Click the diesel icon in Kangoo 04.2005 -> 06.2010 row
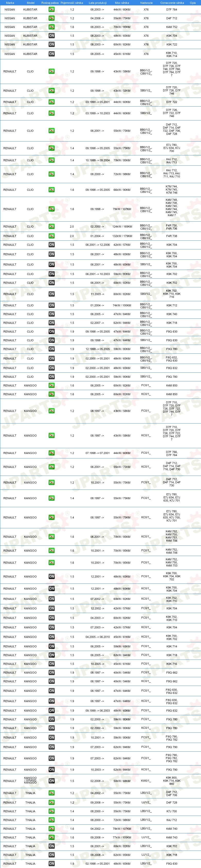 coord(52,637)
